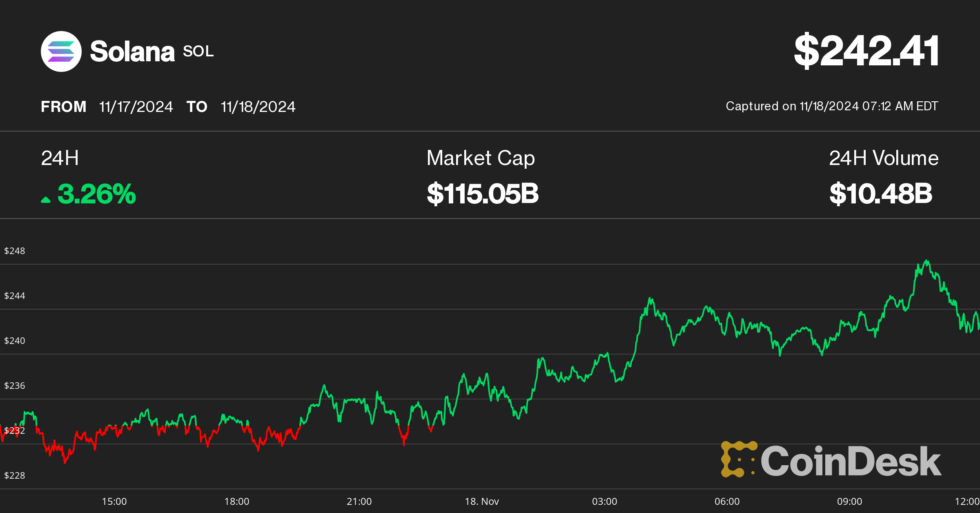Click the 24H Volume label
980x513 pixels.
884,158
